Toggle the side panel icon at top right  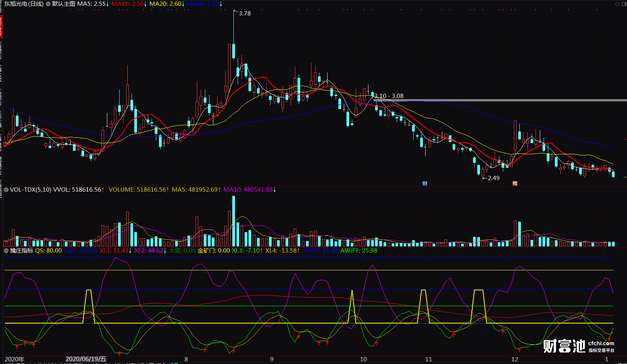[624, 4]
